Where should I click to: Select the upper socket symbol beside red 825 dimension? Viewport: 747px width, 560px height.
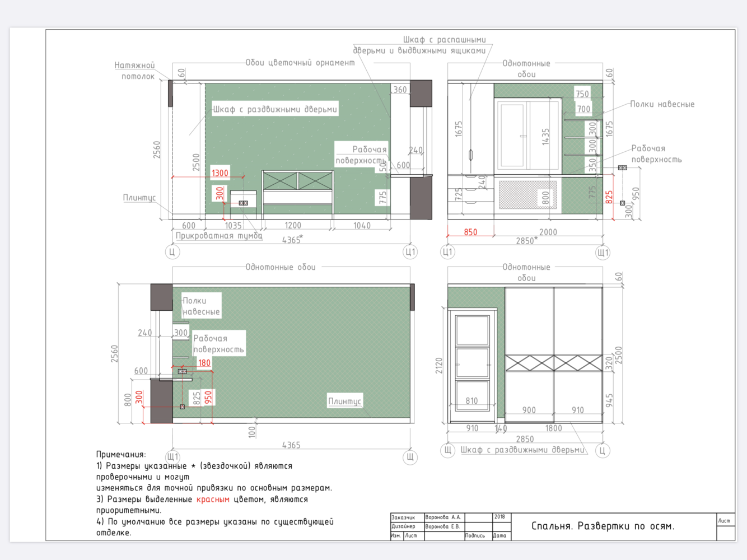click(622, 167)
